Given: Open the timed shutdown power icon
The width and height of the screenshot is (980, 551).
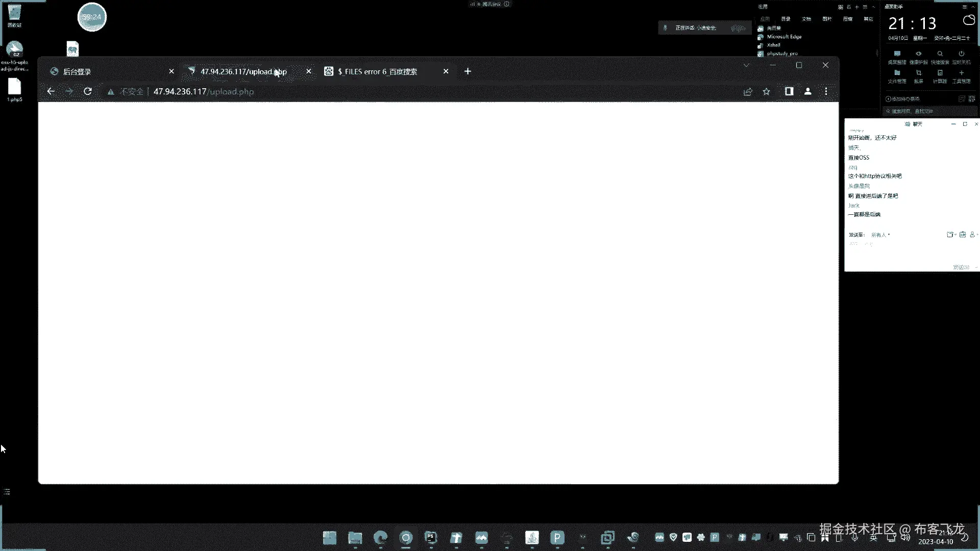Looking at the screenshot, I should pyautogui.click(x=961, y=54).
